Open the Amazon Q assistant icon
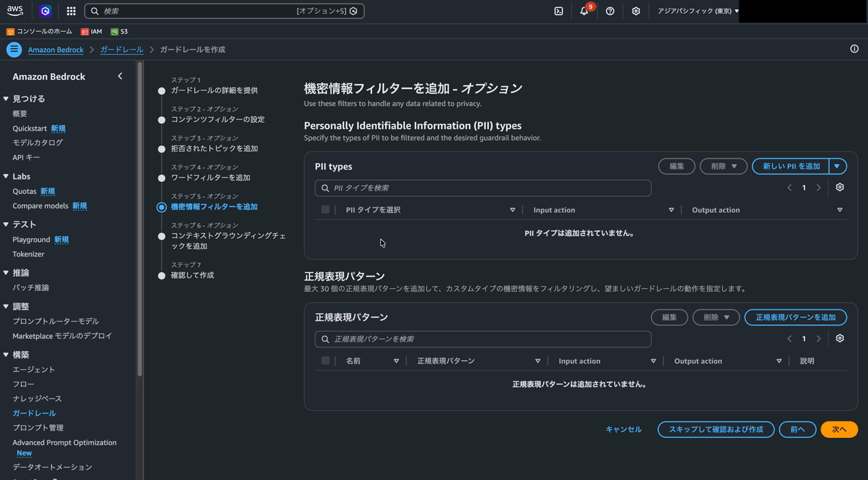The image size is (868, 480). point(45,11)
